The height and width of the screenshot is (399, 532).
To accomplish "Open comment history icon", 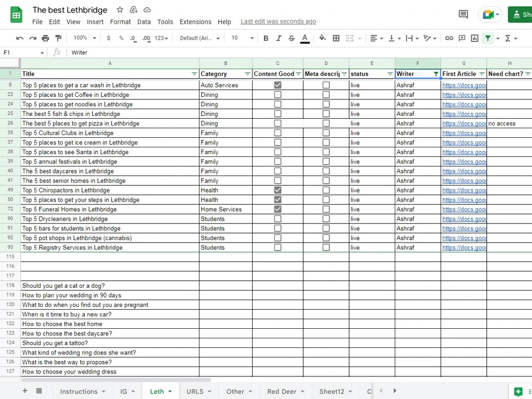I will [x=463, y=14].
